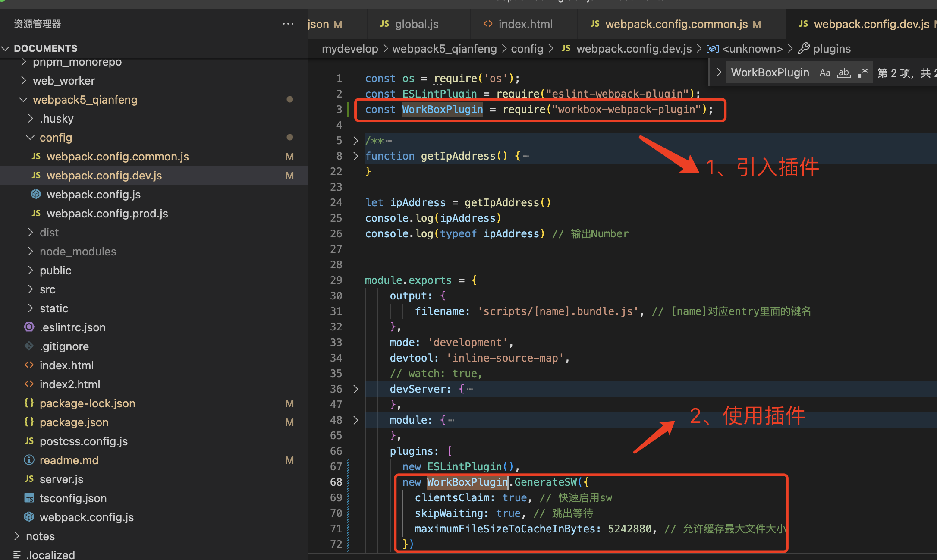Click the tsconfig.json TS icon
Image resolution: width=937 pixels, height=560 pixels.
point(29,498)
